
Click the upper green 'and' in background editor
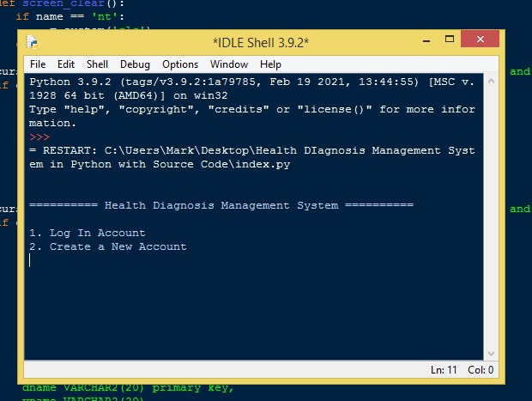tap(520, 71)
